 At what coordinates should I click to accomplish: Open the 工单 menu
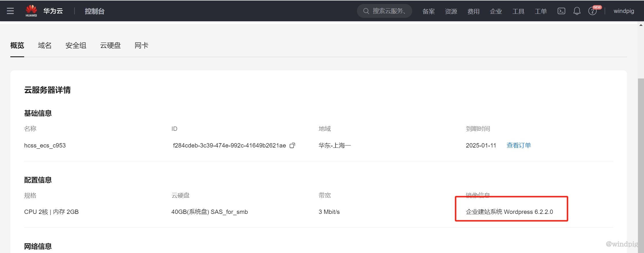[x=541, y=11]
